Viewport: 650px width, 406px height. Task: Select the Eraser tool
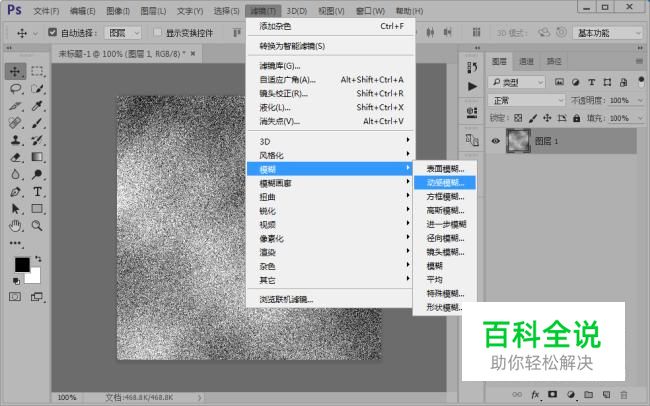[15, 157]
